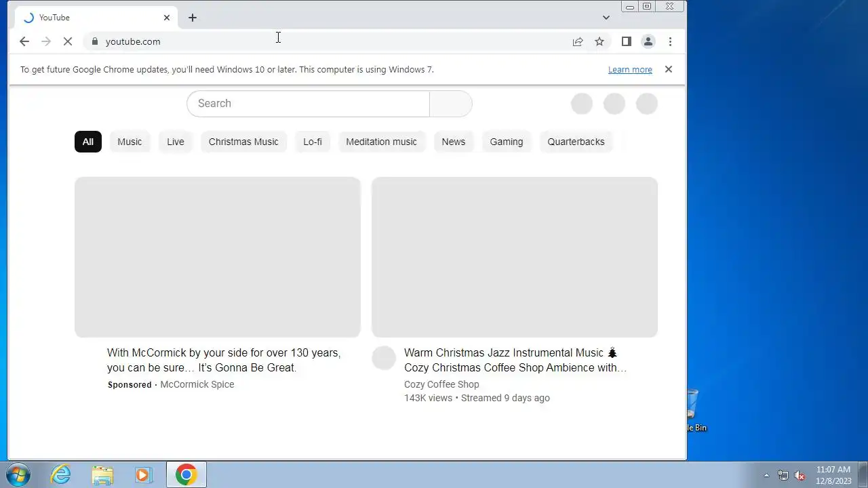868x488 pixels.
Task: Click the Chrome taskbar icon
Action: point(186,474)
